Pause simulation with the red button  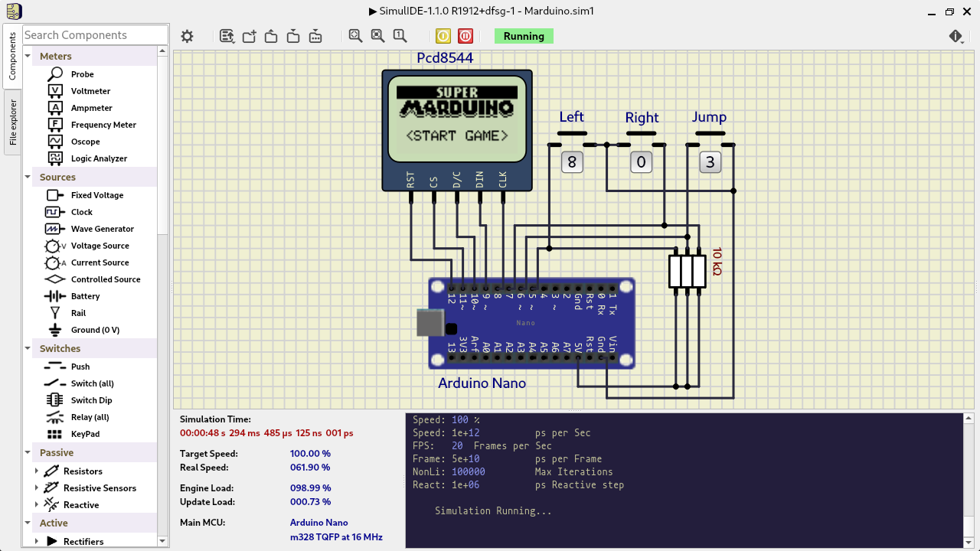coord(465,36)
